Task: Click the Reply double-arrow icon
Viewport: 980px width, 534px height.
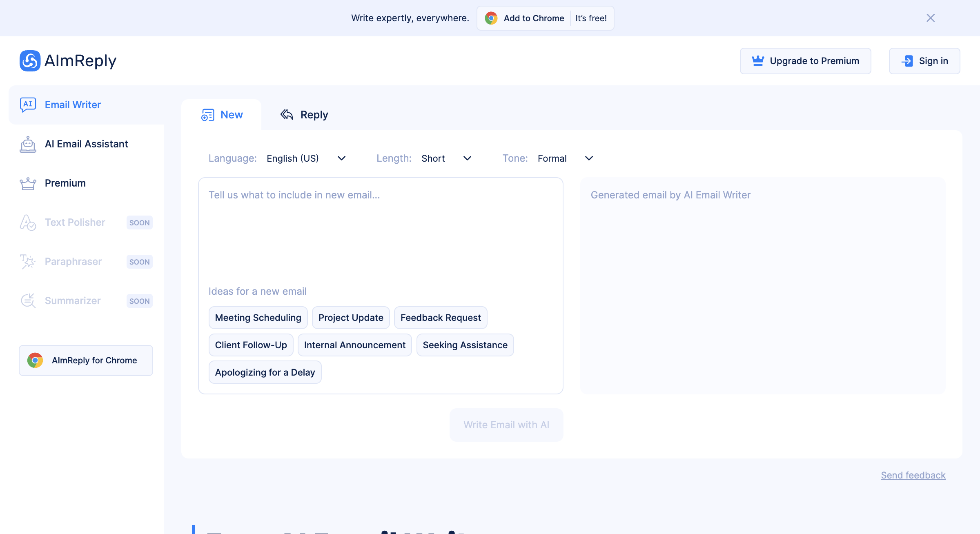Action: pos(287,115)
